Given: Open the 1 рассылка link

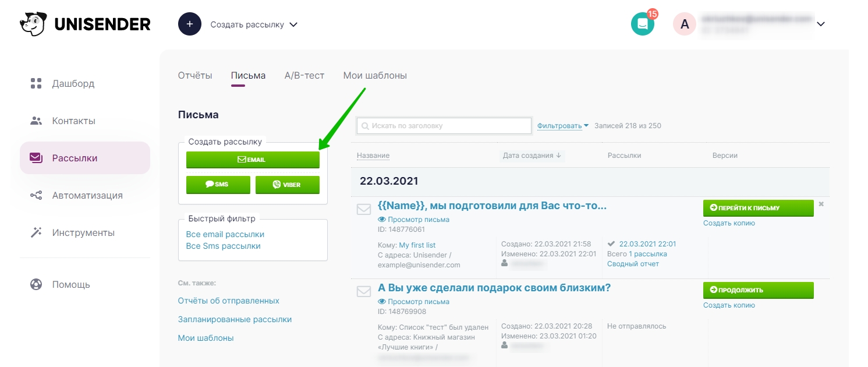Looking at the screenshot, I should pos(648,254).
